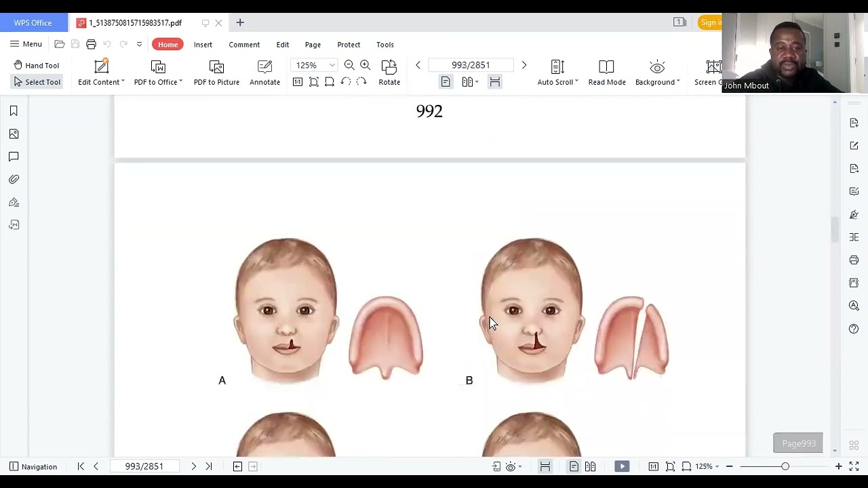Open the Attachments paperclip panel

click(14, 180)
